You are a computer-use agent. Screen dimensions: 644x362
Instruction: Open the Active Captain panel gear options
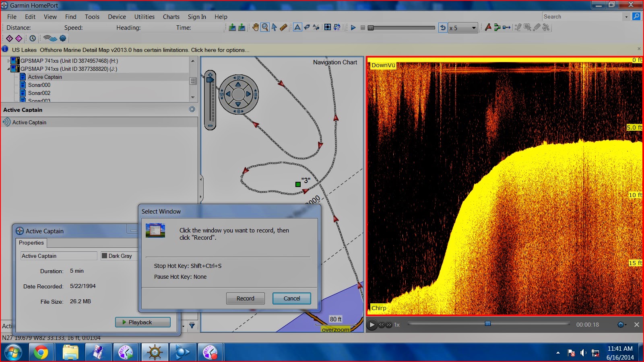pos(192,109)
